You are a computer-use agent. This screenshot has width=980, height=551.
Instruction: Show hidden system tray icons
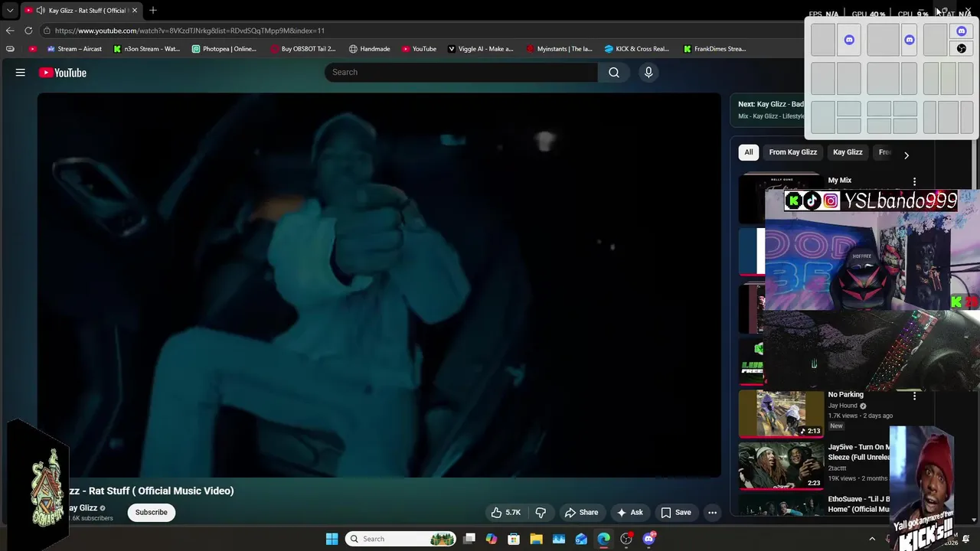tap(872, 539)
